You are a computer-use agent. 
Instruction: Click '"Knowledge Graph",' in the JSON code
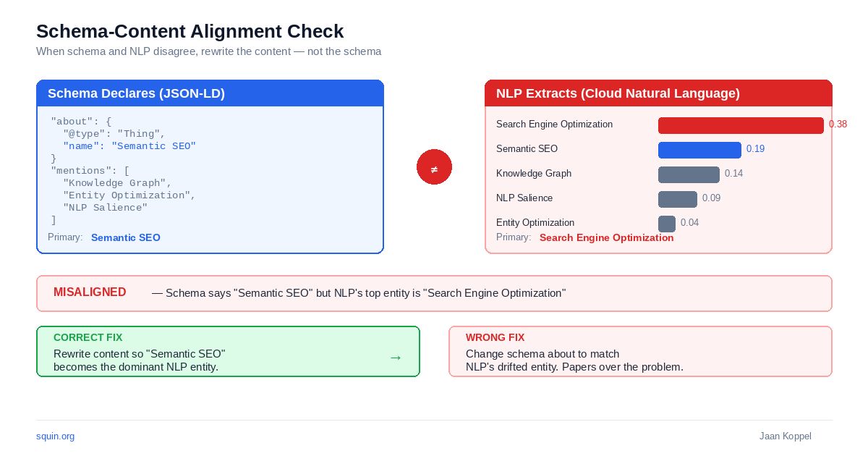[117, 183]
